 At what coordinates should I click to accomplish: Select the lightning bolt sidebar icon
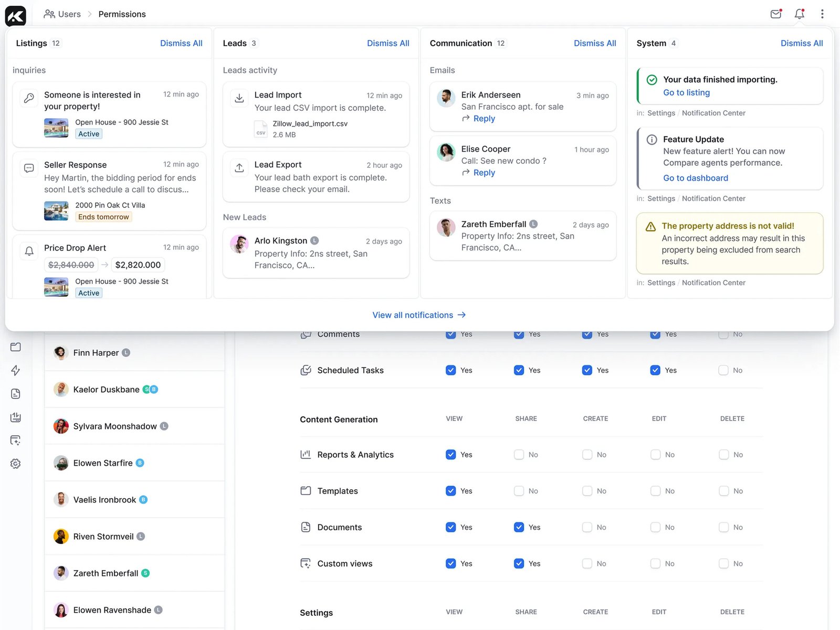point(16,370)
